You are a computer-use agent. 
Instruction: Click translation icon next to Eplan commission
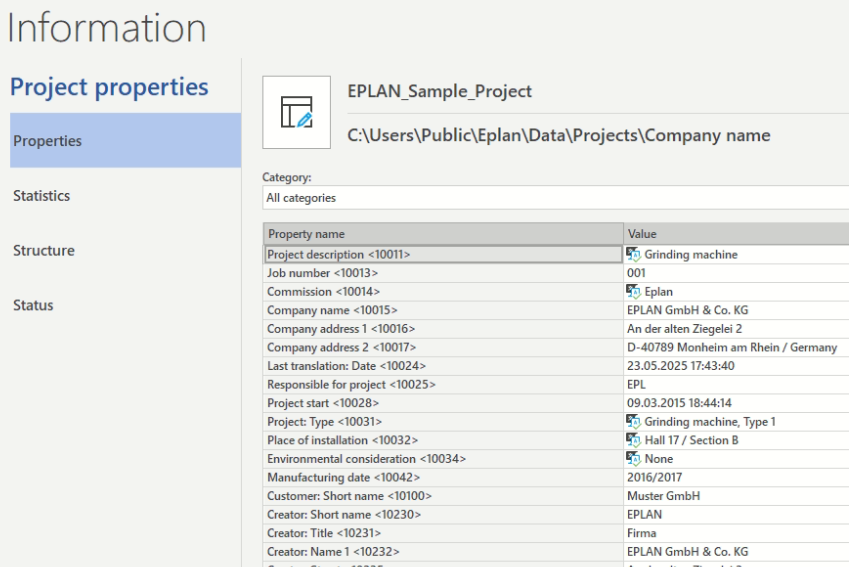[632, 292]
